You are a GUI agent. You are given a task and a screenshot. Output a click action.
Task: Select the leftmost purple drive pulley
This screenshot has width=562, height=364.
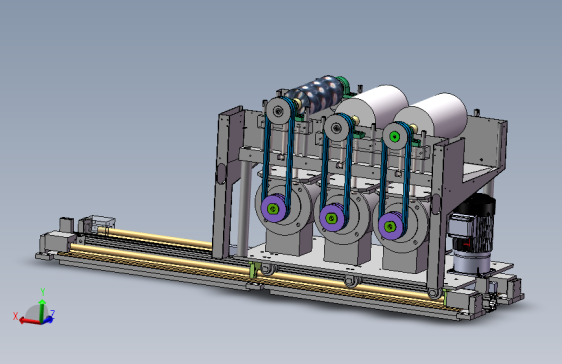(273, 209)
